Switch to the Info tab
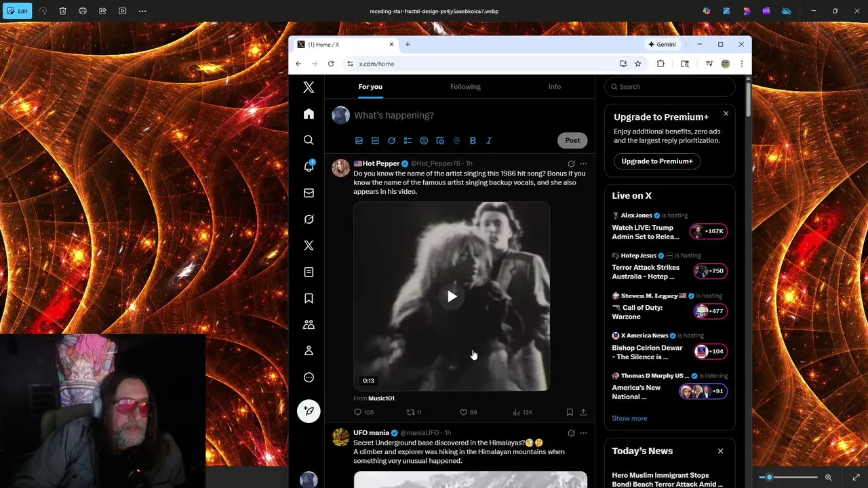Screen dimensions: 868x488 [555, 87]
